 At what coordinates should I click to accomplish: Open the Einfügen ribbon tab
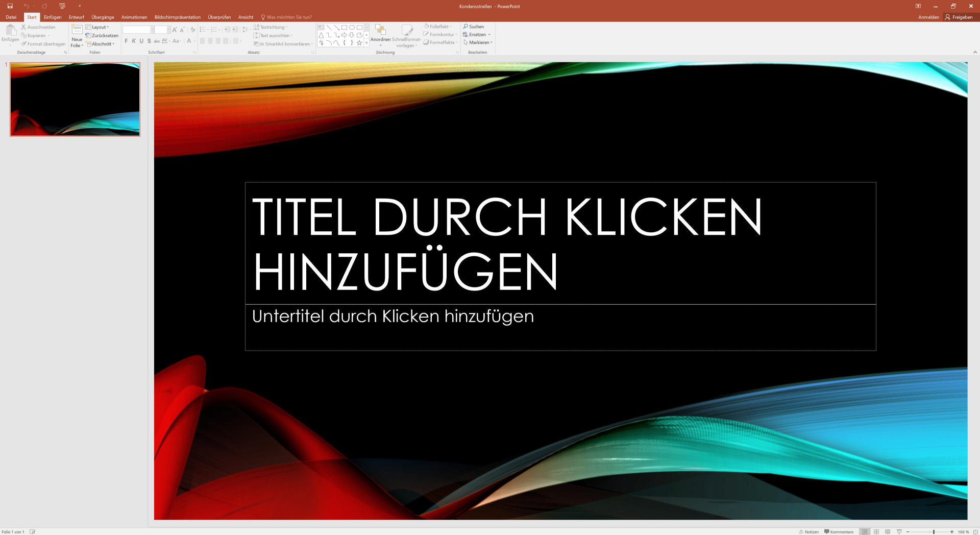point(53,17)
